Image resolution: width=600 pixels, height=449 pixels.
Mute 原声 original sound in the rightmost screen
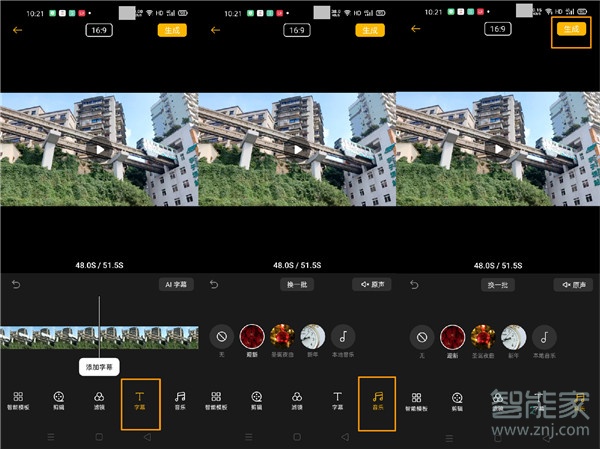click(569, 285)
